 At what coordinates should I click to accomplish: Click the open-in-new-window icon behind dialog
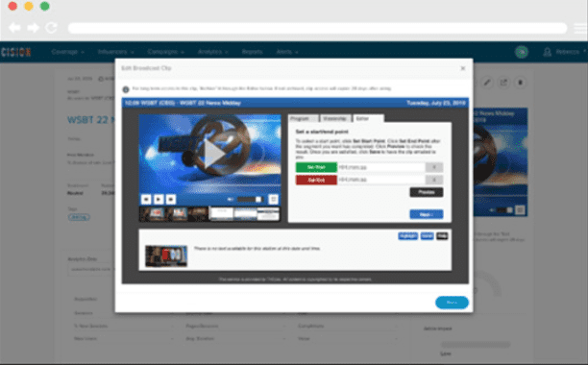[x=503, y=83]
